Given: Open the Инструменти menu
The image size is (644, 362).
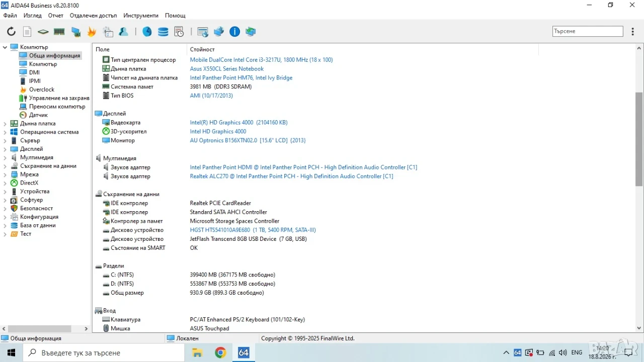Looking at the screenshot, I should click(141, 16).
